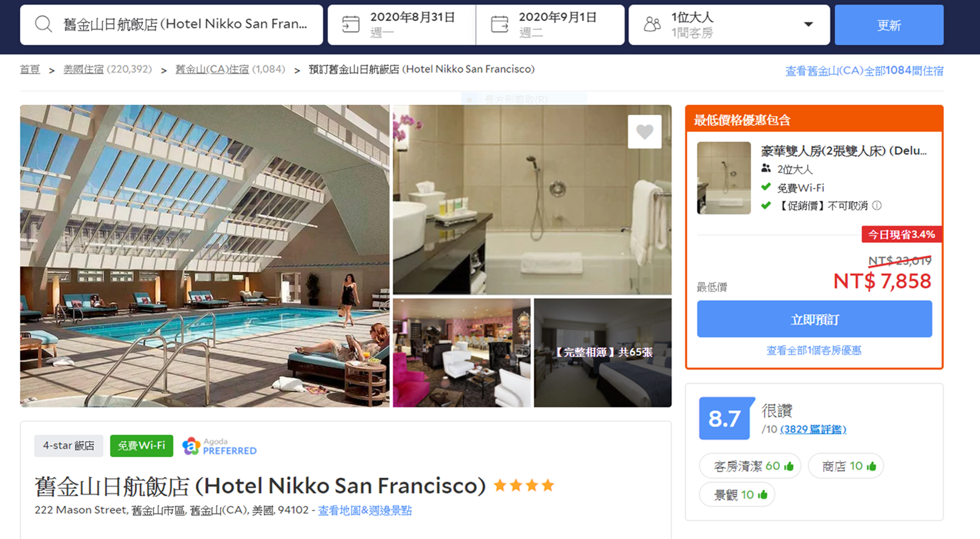Click the info icon beside 不可取消
Image resolution: width=980 pixels, height=539 pixels.
877,206
